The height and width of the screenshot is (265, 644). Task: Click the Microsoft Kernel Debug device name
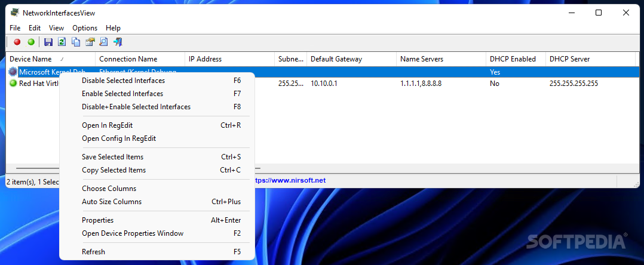click(x=52, y=72)
